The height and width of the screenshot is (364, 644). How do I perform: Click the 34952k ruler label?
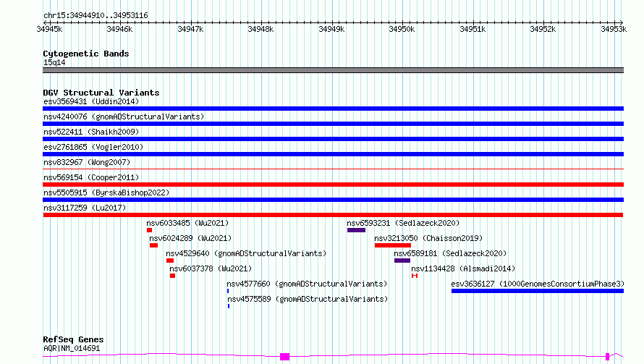click(x=543, y=29)
